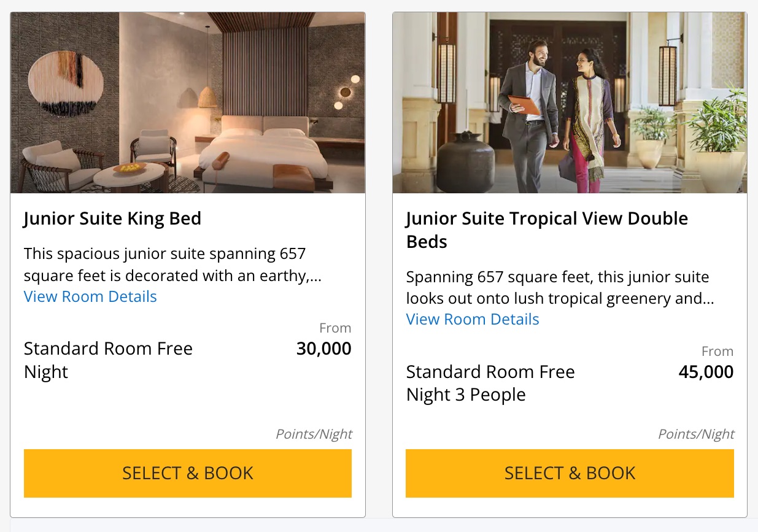
Task: View Room Details for Tropical View Double Beds
Action: click(x=473, y=319)
